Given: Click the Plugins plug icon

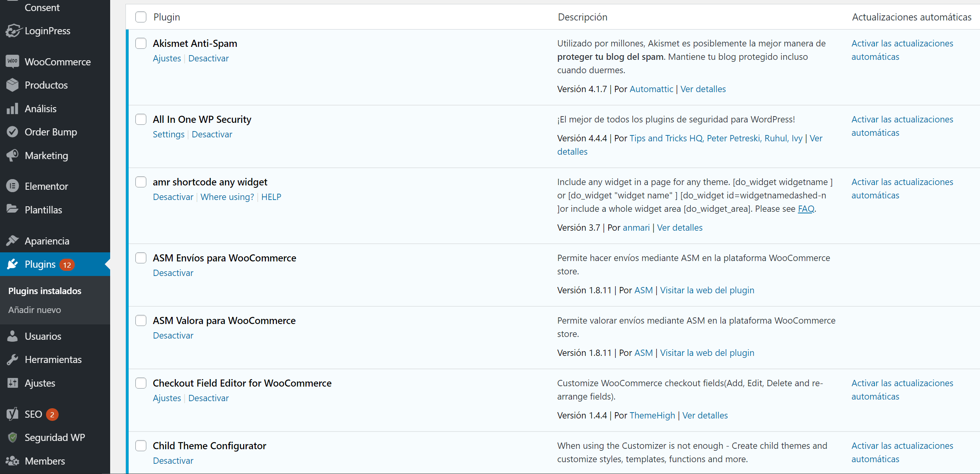Looking at the screenshot, I should coord(13,264).
